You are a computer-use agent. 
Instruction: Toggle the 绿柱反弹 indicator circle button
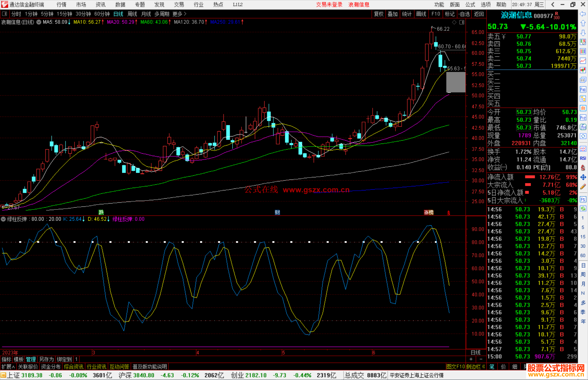(3, 219)
